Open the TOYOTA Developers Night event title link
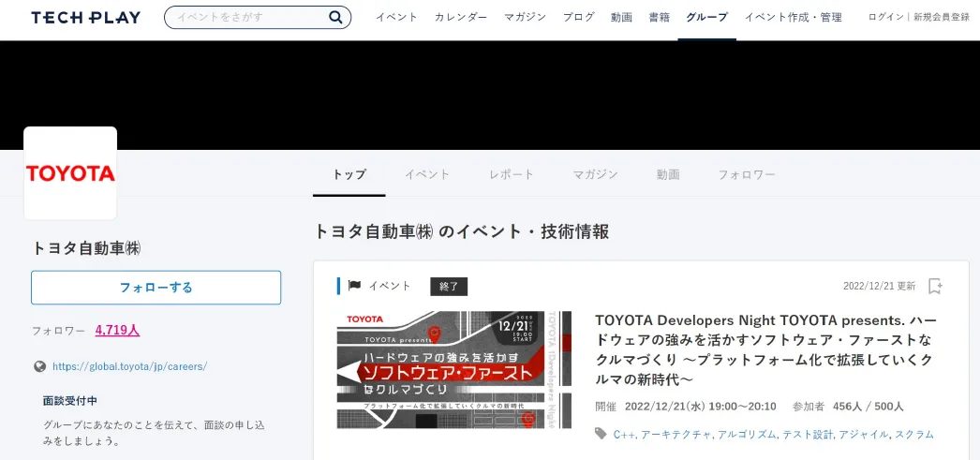Image resolution: width=980 pixels, height=460 pixels. 766,349
